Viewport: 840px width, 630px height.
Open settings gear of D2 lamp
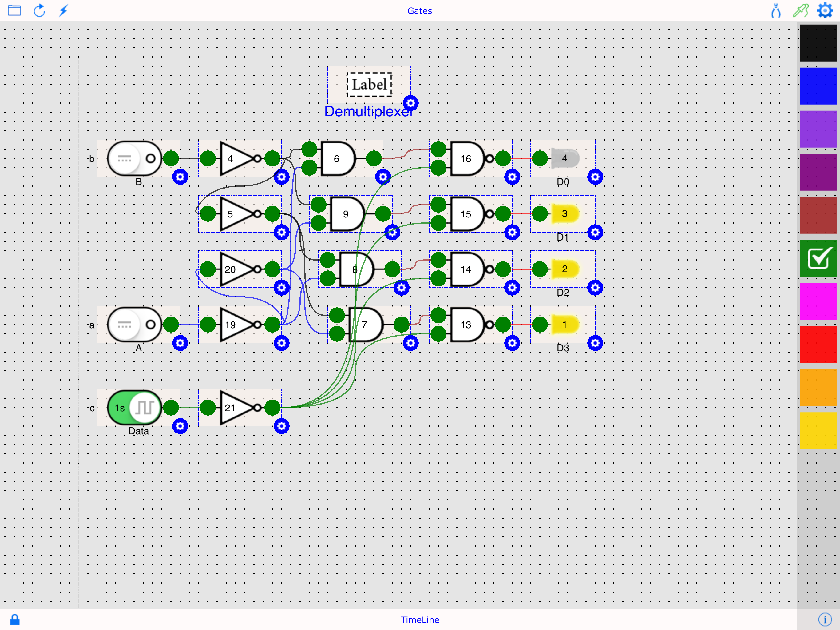tap(595, 288)
